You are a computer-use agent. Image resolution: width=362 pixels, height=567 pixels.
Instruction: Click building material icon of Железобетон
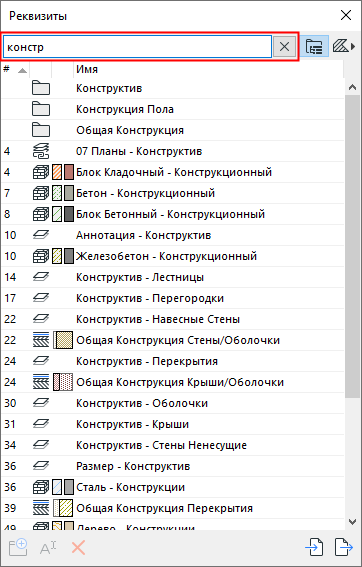click(41, 256)
